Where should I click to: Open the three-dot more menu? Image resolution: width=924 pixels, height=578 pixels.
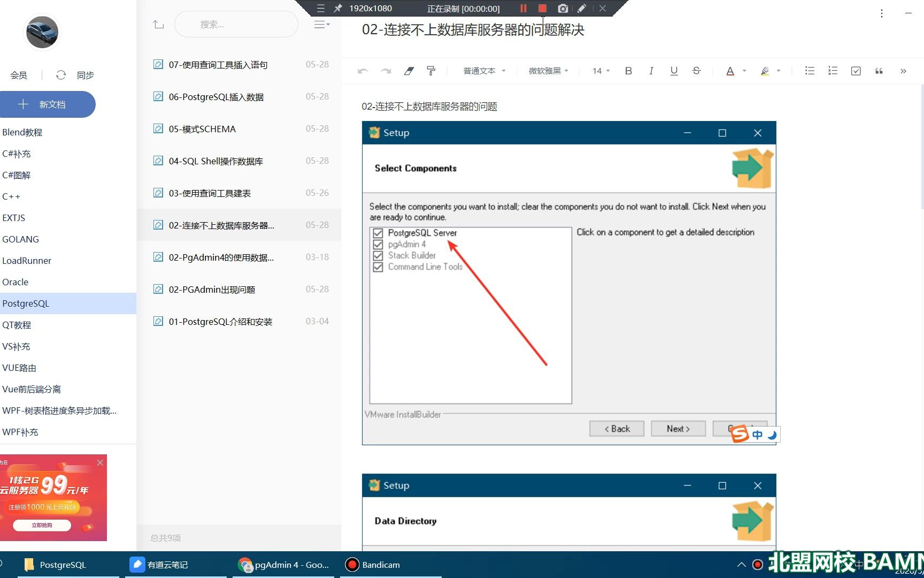[882, 13]
